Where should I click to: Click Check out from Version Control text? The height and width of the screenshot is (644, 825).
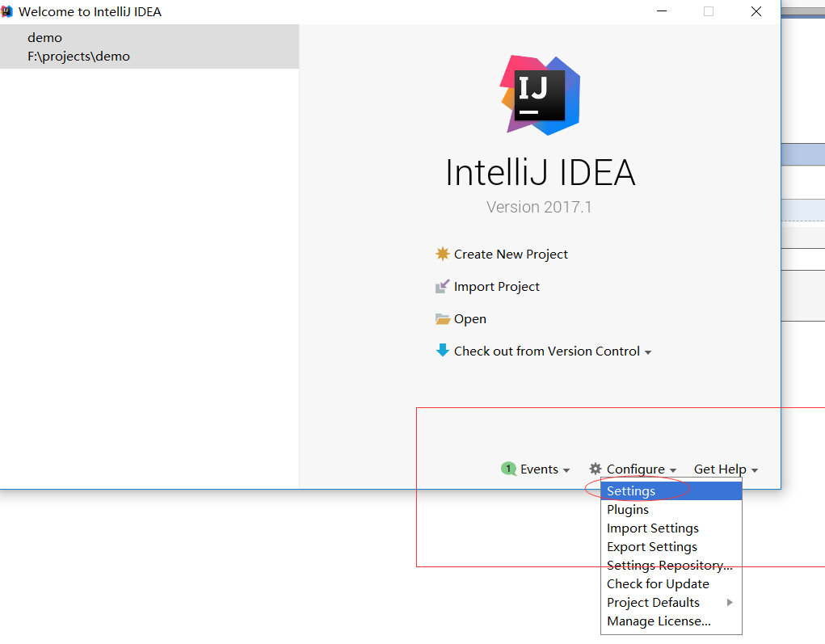547,351
